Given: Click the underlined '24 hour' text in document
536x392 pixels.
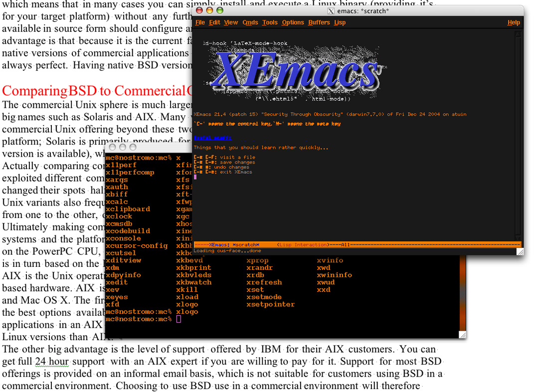Looking at the screenshot, I should click(52, 362).
